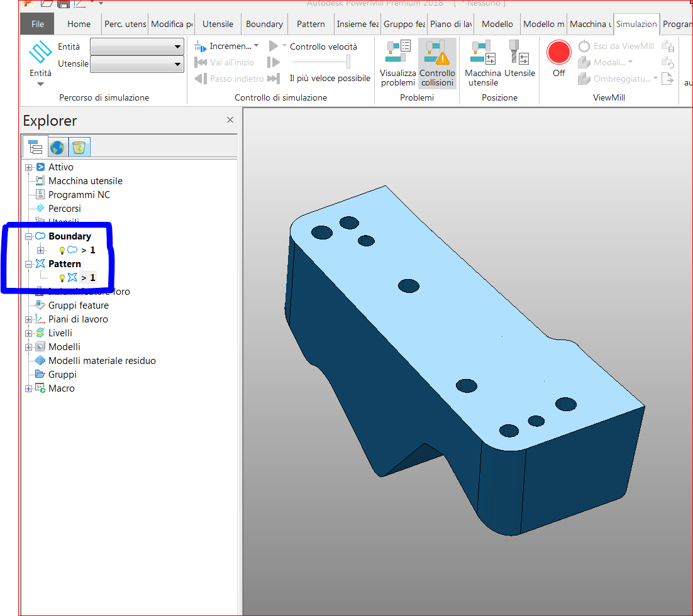
Task: Switch to the Boundary ribbon tab
Action: (264, 24)
